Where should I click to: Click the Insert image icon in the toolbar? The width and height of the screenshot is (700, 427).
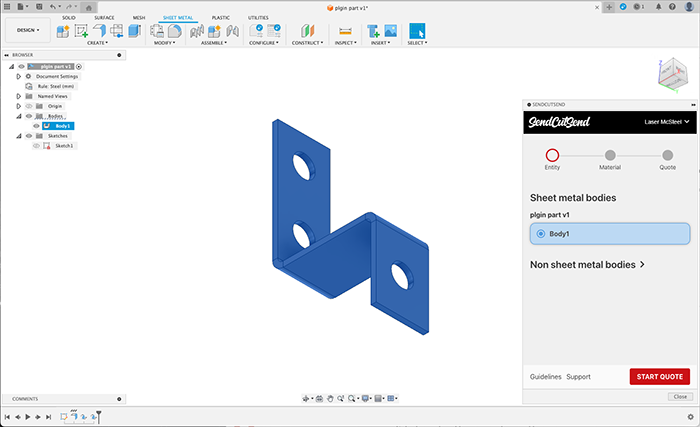[390, 31]
